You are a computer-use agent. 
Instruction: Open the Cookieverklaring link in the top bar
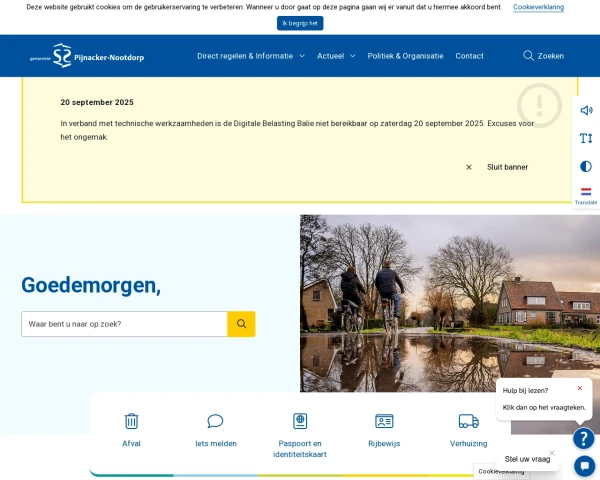pyautogui.click(x=538, y=7)
